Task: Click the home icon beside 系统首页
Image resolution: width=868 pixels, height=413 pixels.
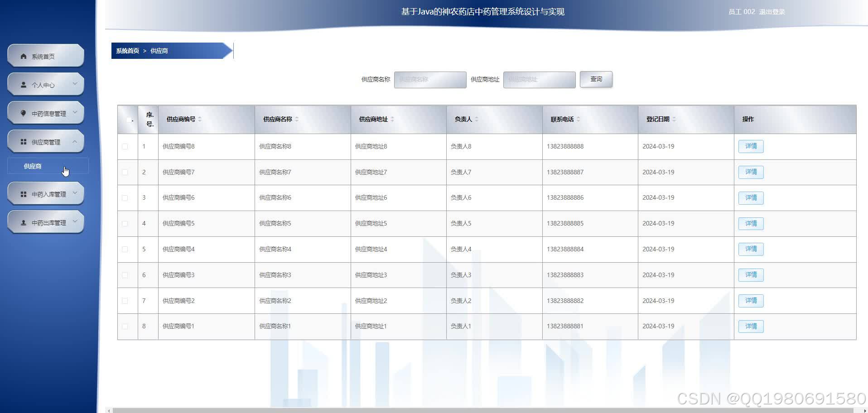Action: tap(24, 56)
